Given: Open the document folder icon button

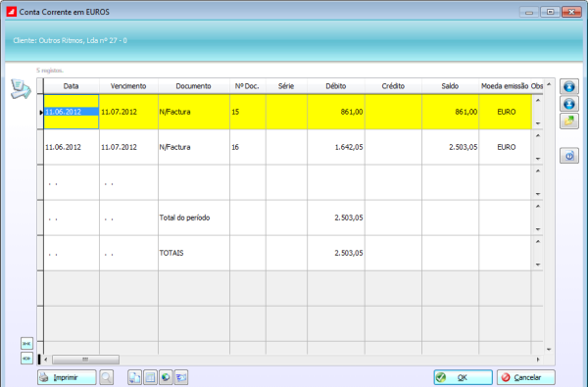Looking at the screenshot, I should [x=569, y=121].
